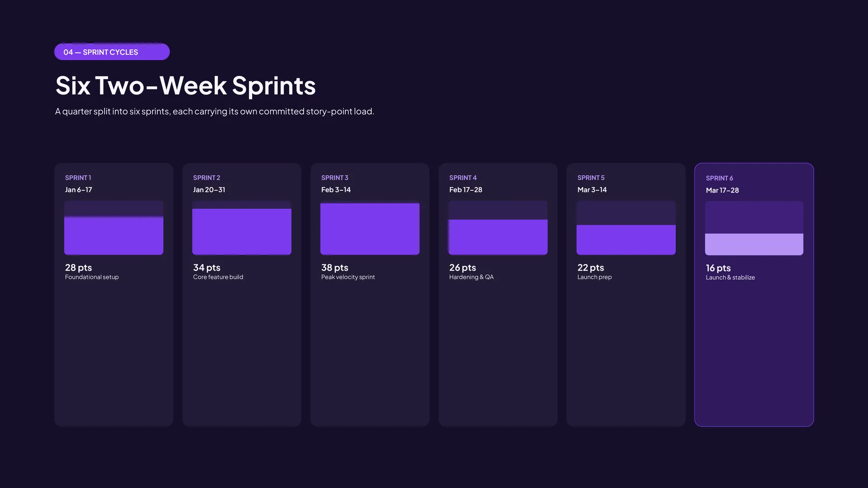Select the Six Two-Week Sprints heading
Screen dimensions: 868x488
coord(185,85)
